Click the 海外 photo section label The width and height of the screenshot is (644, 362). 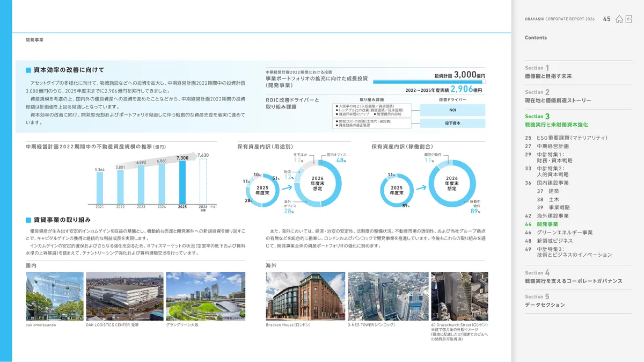click(x=271, y=266)
